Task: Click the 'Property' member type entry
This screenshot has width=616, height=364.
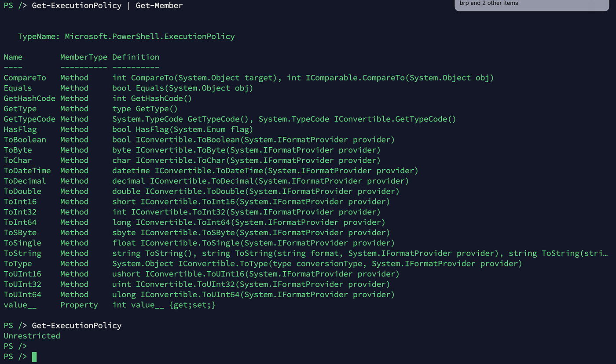Action: pos(79,305)
